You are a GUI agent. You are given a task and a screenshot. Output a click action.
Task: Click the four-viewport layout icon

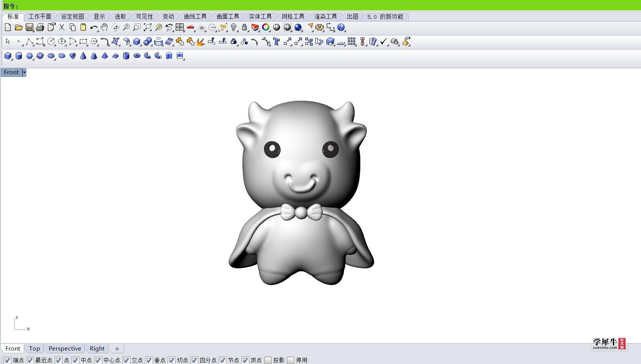tap(180, 27)
